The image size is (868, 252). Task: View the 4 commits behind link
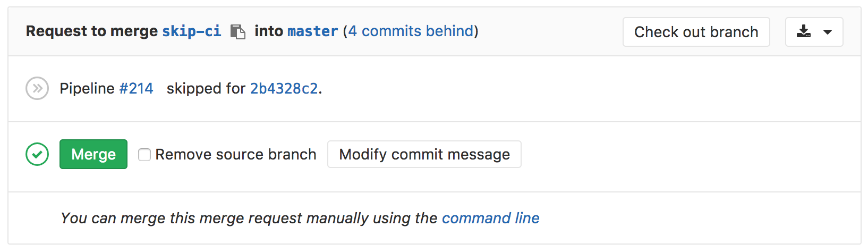pyautogui.click(x=411, y=31)
